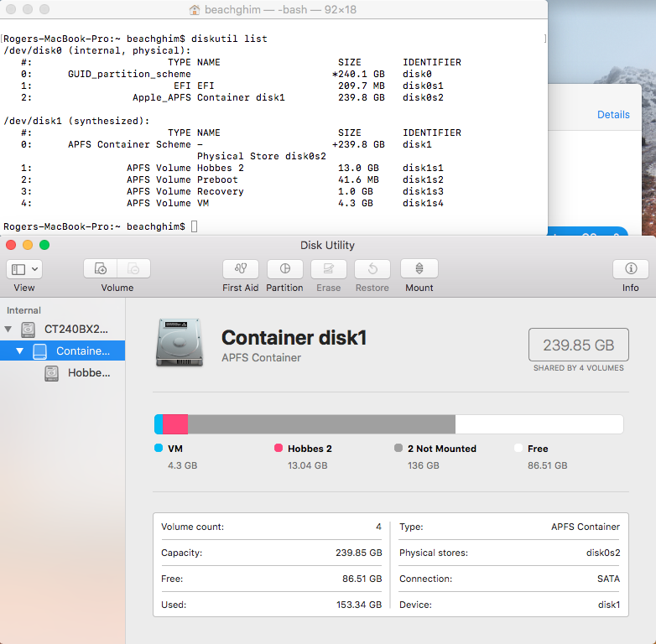Click the Erase toolbar icon
The width and height of the screenshot is (656, 644).
point(328,268)
